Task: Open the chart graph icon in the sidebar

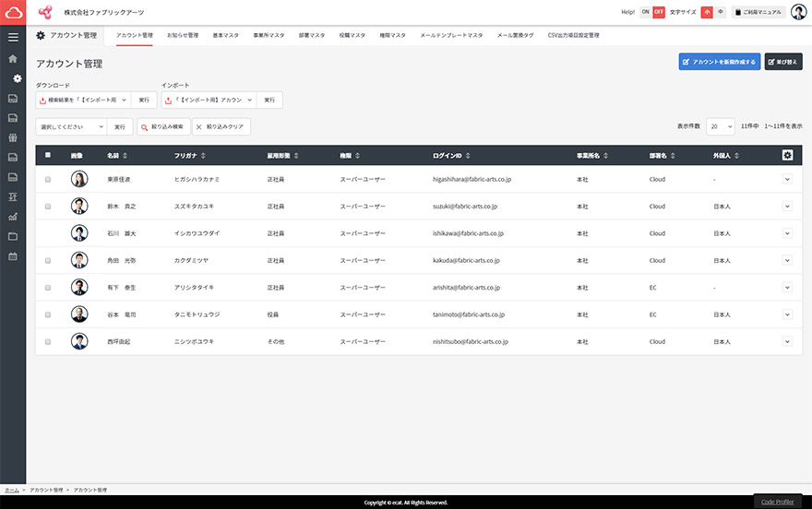Action: pos(13,217)
